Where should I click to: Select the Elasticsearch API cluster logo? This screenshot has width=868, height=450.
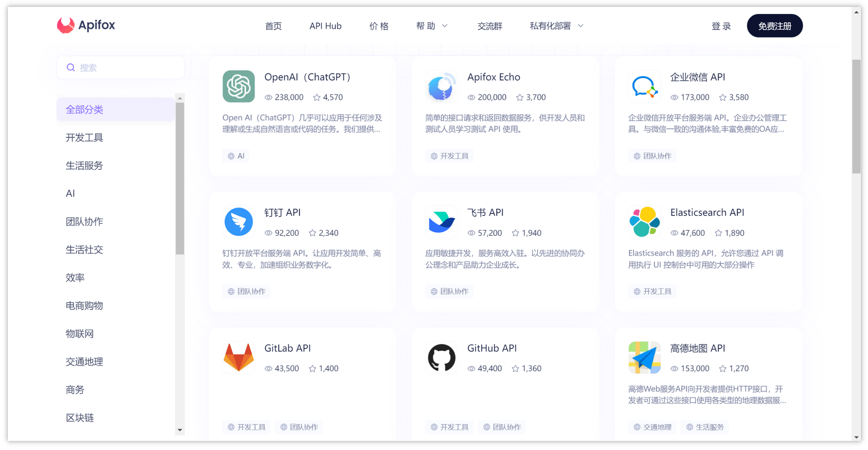644,222
